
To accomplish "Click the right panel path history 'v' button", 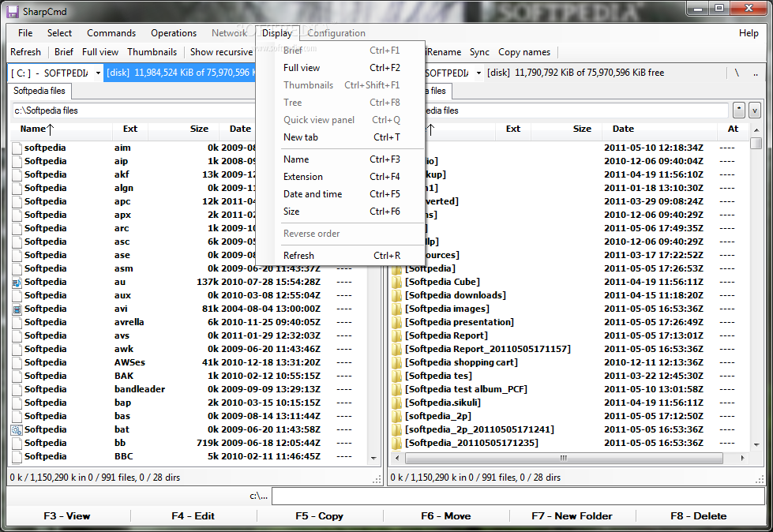I will (754, 111).
